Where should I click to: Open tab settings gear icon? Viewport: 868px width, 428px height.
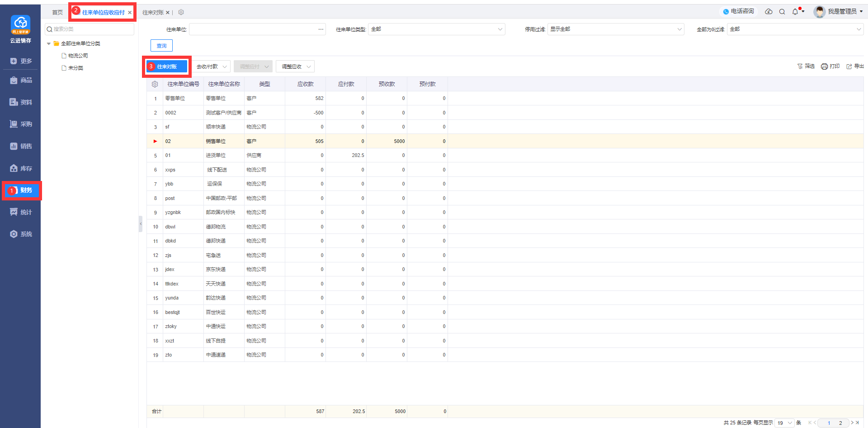pyautogui.click(x=181, y=12)
